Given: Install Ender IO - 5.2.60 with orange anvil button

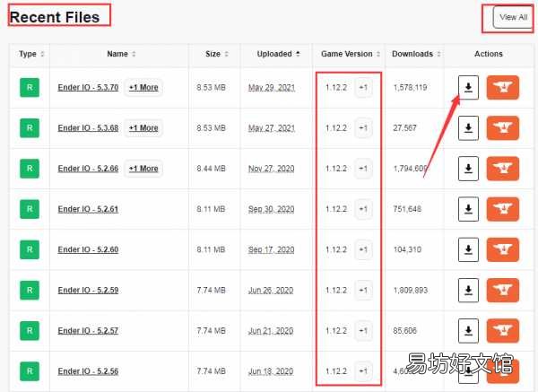Looking at the screenshot, I should [x=503, y=249].
